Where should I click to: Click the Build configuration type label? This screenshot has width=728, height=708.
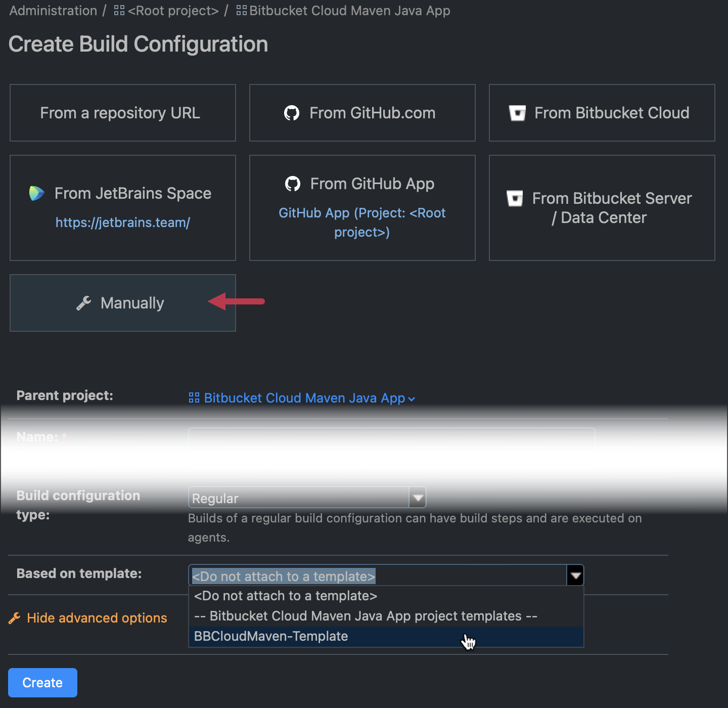[78, 505]
